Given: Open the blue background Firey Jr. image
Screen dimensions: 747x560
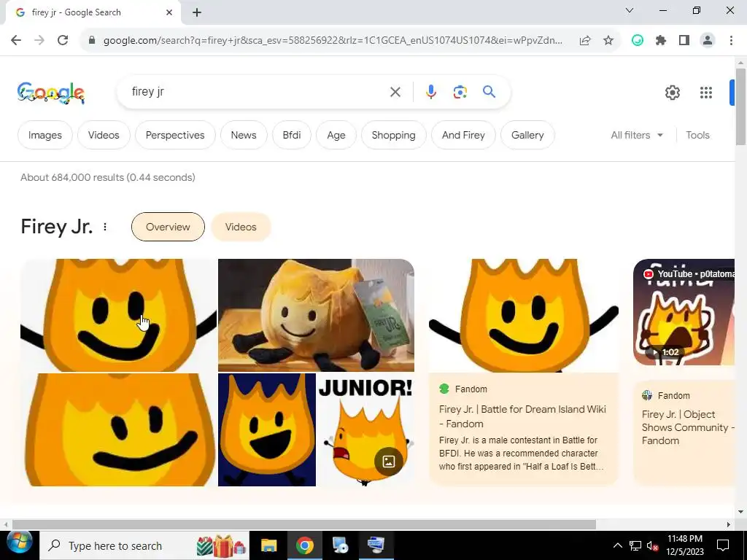Looking at the screenshot, I should point(267,429).
